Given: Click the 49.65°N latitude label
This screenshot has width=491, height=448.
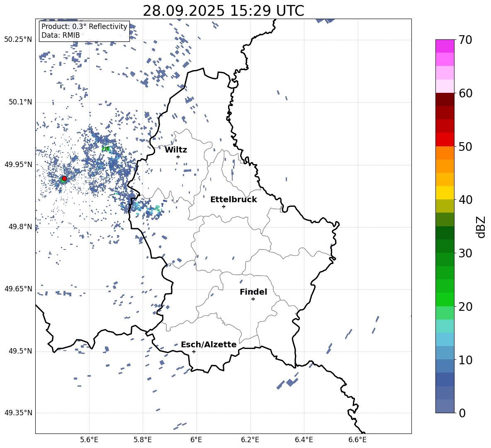Looking at the screenshot, I should coord(18,288).
